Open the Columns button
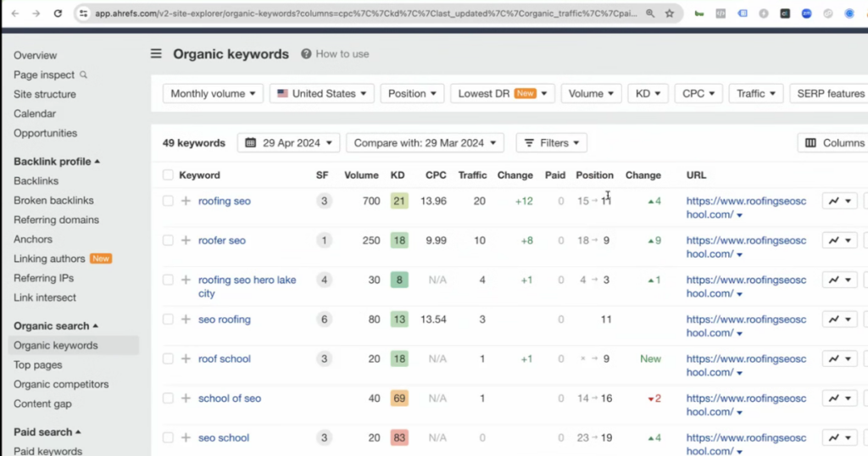 pyautogui.click(x=834, y=142)
